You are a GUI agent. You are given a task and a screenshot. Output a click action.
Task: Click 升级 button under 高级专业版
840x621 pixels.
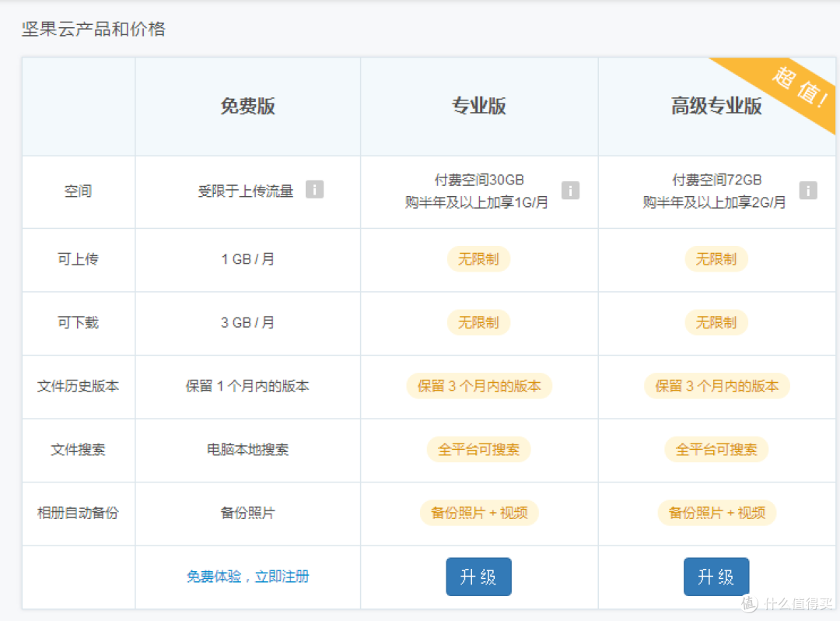coord(716,577)
